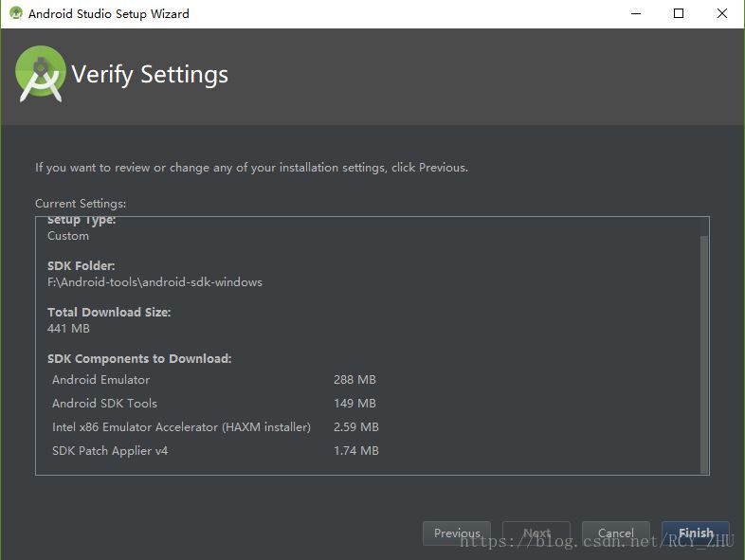745x560 pixels.
Task: Click the SDK folder path F:\Android-tools\android-sdk-windows
Action: pyautogui.click(x=154, y=282)
